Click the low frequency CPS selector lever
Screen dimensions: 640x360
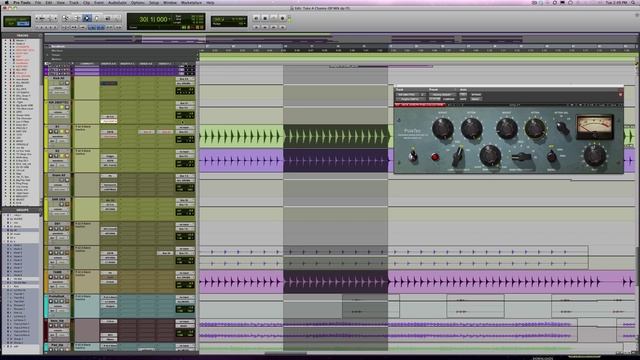[458, 156]
